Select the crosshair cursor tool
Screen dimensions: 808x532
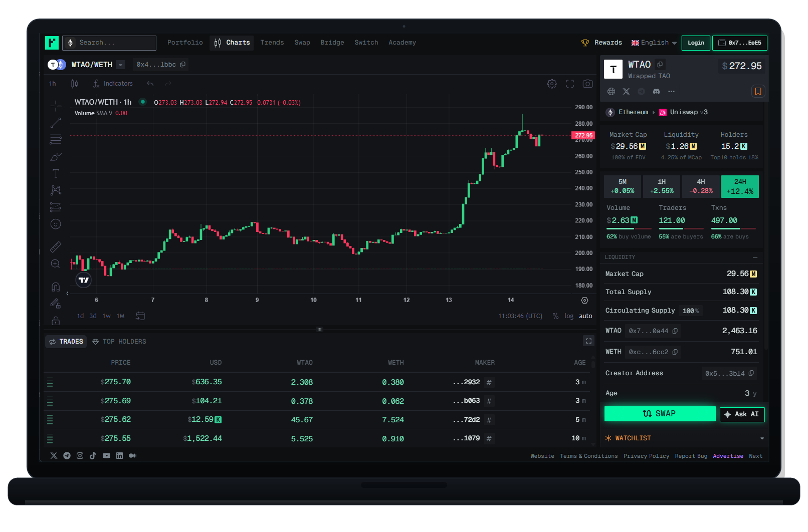[56, 105]
